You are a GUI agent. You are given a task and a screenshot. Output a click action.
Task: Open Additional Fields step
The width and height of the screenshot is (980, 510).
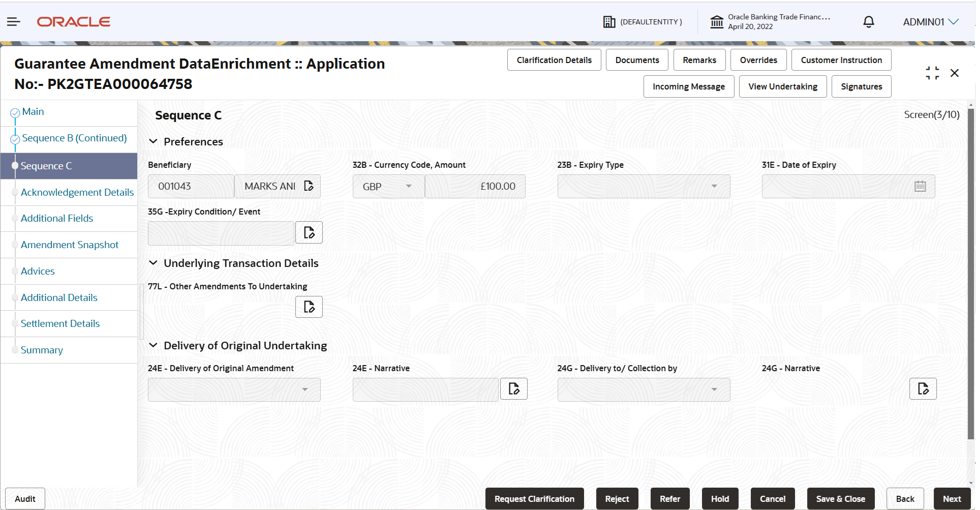coord(57,219)
